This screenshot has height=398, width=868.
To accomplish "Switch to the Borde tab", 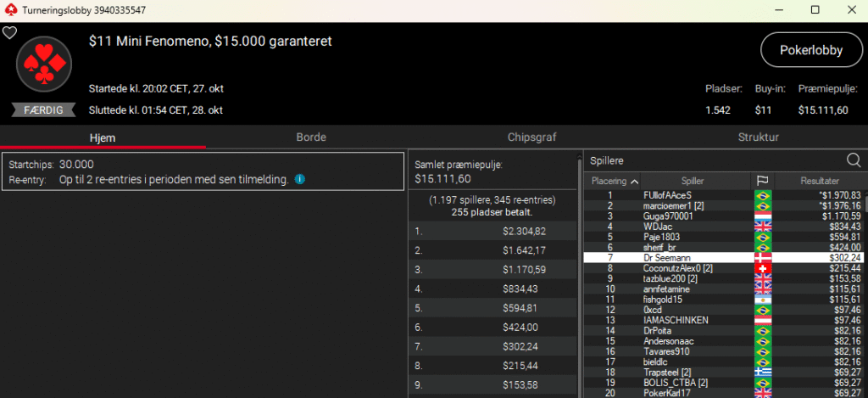I will click(x=310, y=137).
